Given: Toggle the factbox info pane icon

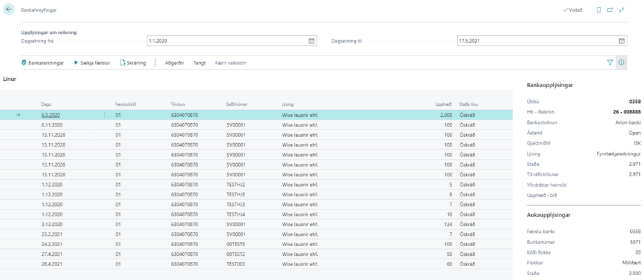Looking at the screenshot, I should tap(621, 63).
